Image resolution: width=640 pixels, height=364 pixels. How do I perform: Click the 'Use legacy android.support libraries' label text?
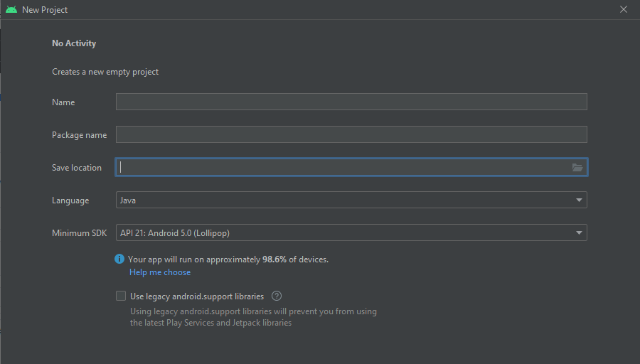pyautogui.click(x=197, y=296)
